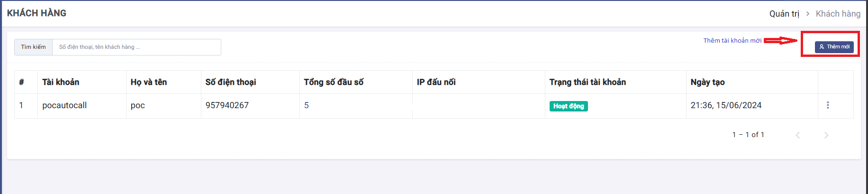Click the "IP đấu nối" column header

(x=436, y=82)
